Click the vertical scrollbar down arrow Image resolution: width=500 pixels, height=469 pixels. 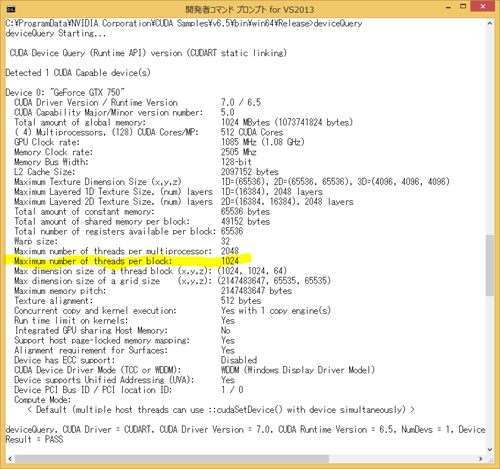490,449
